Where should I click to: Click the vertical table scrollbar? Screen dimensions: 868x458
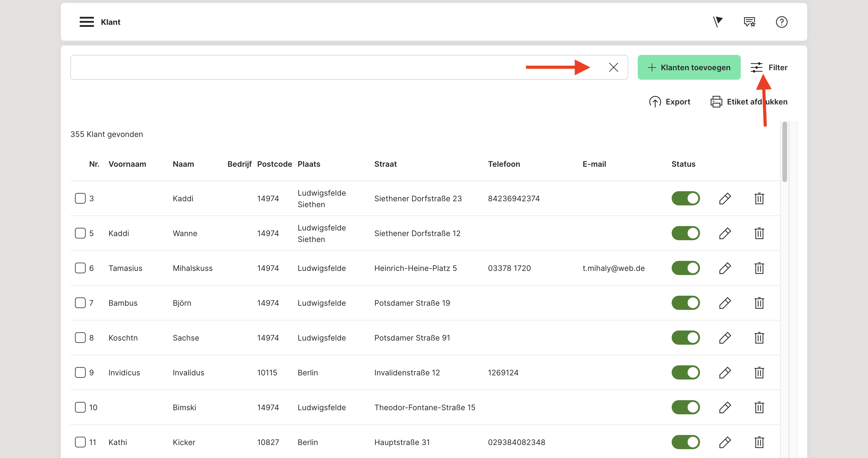coord(784,152)
